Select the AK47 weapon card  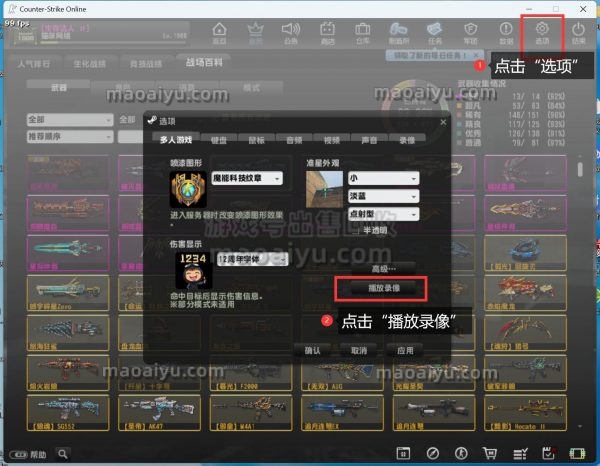[x=159, y=413]
